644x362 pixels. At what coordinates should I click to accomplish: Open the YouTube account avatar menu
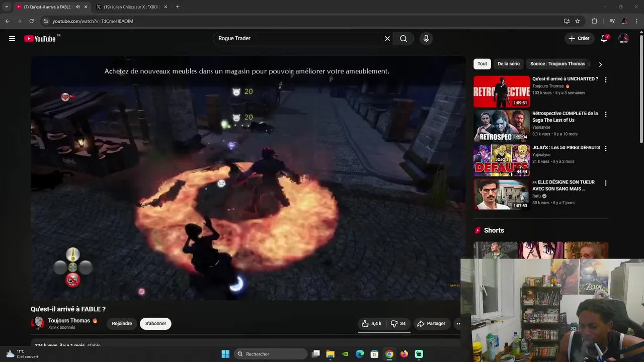pos(623,39)
